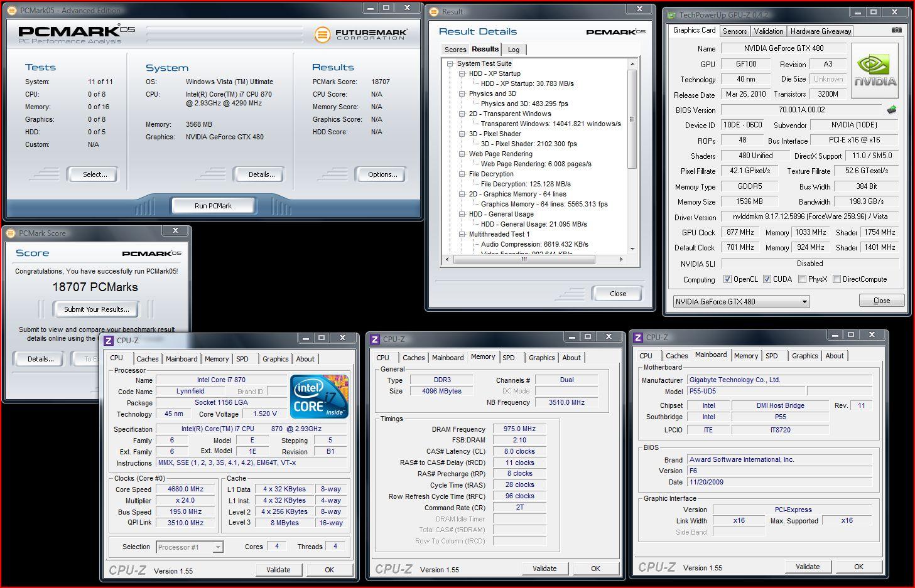The height and width of the screenshot is (588, 915).
Task: Click OK in the CPU-Z Mainboard window
Action: (858, 567)
